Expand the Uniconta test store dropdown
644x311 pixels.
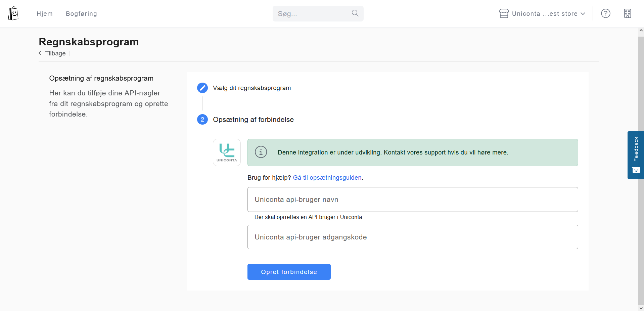(549, 14)
